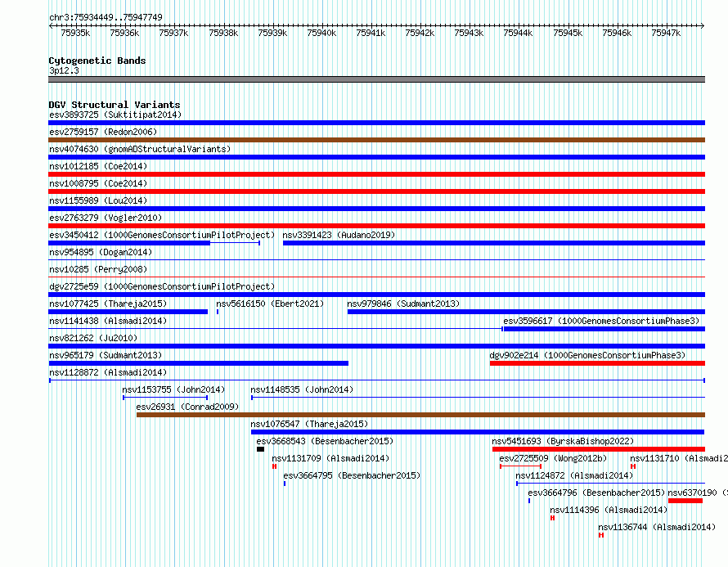Click esv3664795 (Besenbacher2015) label
The width and height of the screenshot is (728, 567).
click(352, 475)
